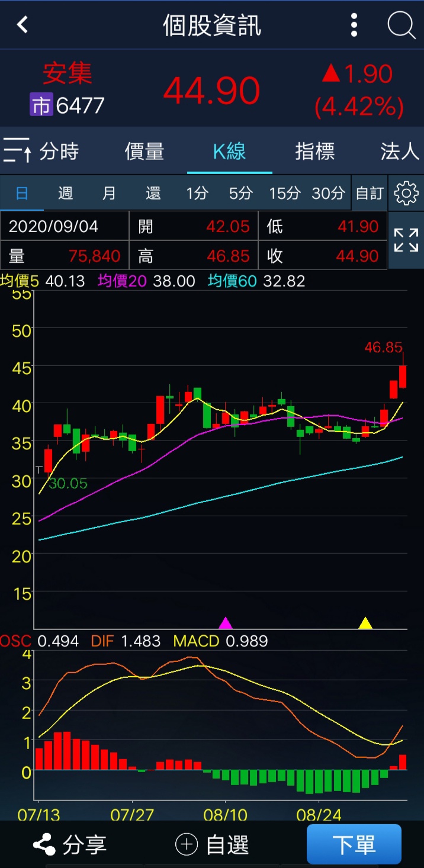This screenshot has width=424, height=868.
Task: Switch to 分時 tab
Action: point(59,152)
